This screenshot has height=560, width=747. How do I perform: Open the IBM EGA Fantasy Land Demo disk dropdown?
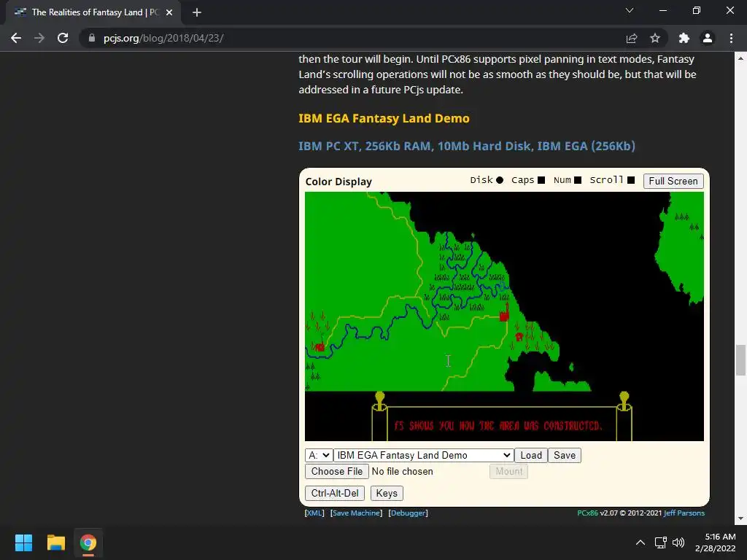pos(424,455)
